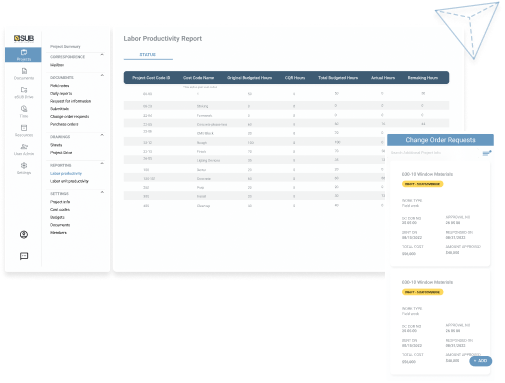Image resolution: width=505 pixels, height=383 pixels.
Task: Select the Finish cost code row
Action: click(255, 151)
